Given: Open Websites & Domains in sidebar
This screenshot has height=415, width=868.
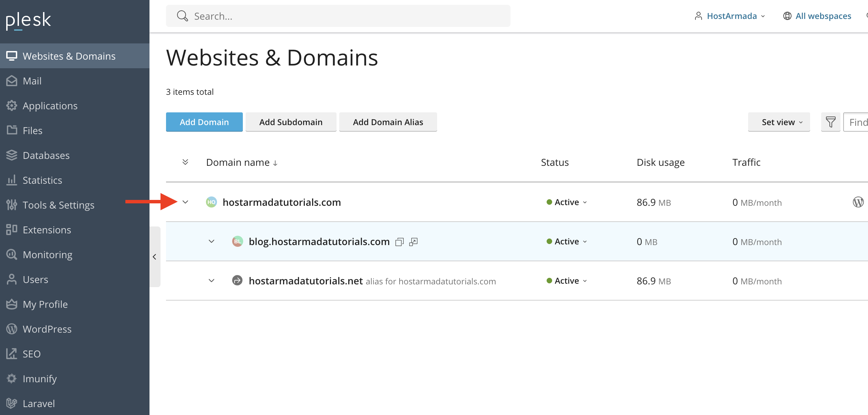Looking at the screenshot, I should 75,56.
